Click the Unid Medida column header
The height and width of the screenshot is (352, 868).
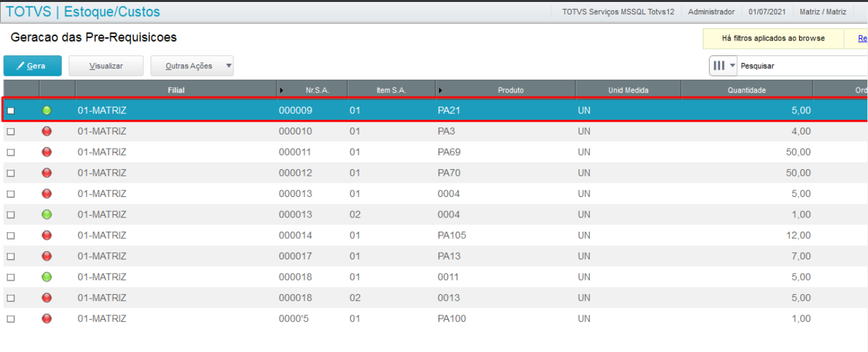point(628,90)
